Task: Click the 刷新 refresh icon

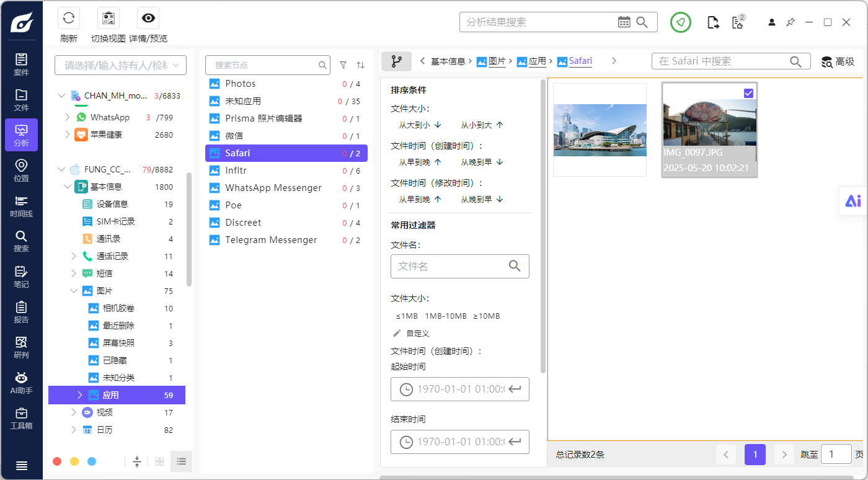Action: pos(69,18)
